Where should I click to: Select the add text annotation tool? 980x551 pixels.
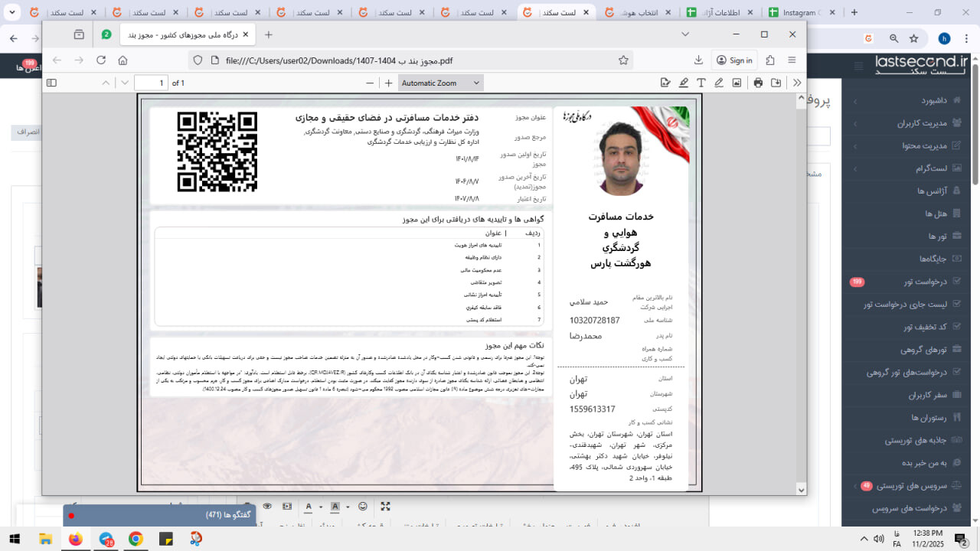point(701,83)
